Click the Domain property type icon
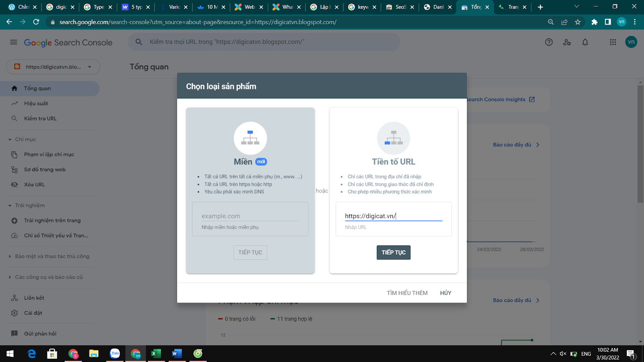Screen dimensions: 644x362 pyautogui.click(x=250, y=138)
